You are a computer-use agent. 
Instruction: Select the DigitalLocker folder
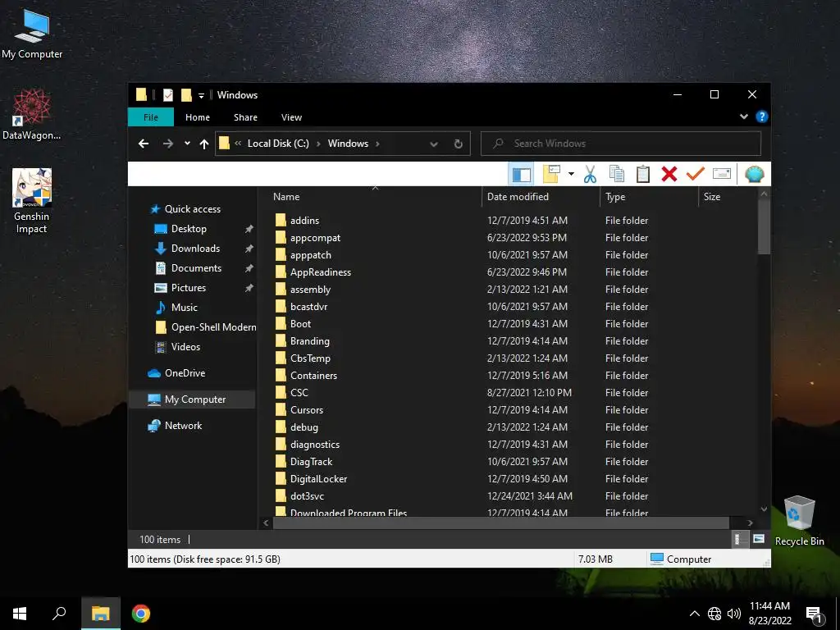(319, 479)
